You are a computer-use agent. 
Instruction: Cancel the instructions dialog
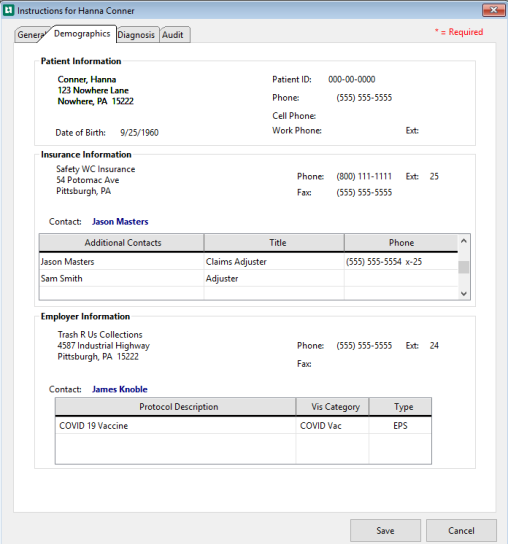pos(461,530)
